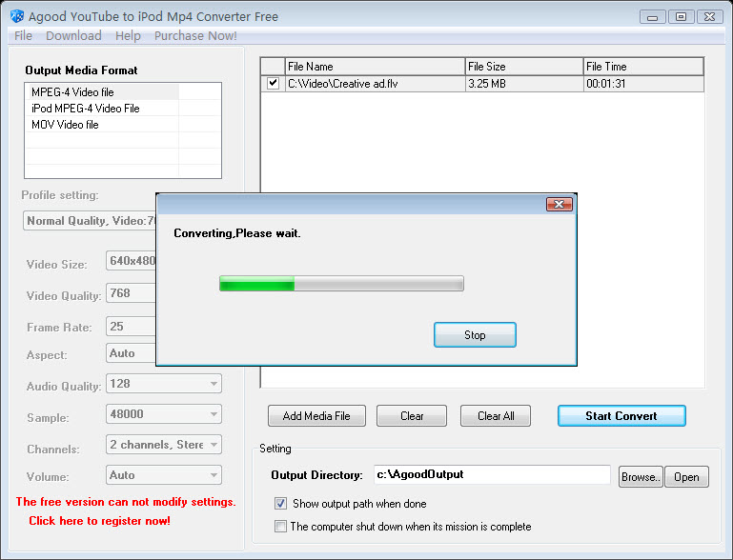Click the Output Directory path field
The image size is (733, 560).
pyautogui.click(x=492, y=474)
